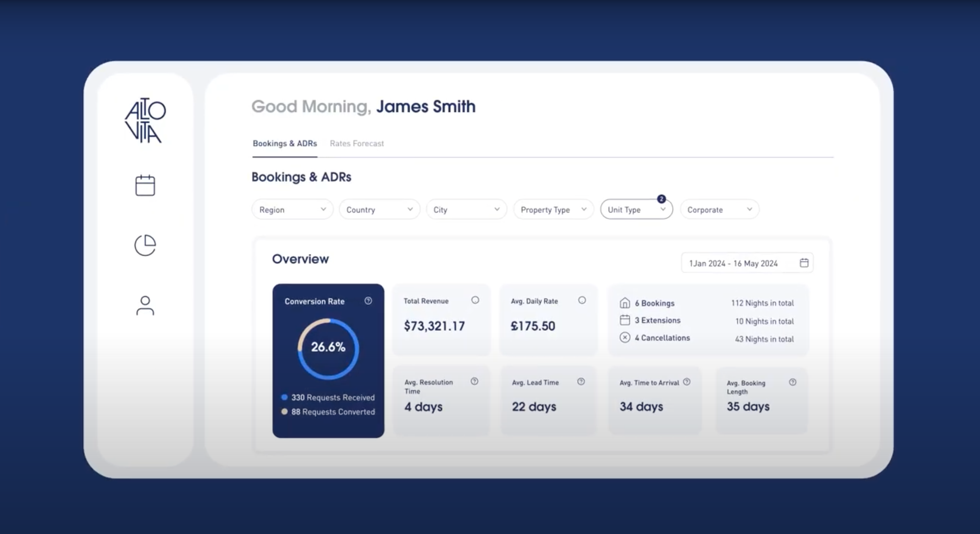Click the date range field 1 Jan 2024 - 16 May 2024
The image size is (980, 534).
tap(747, 263)
